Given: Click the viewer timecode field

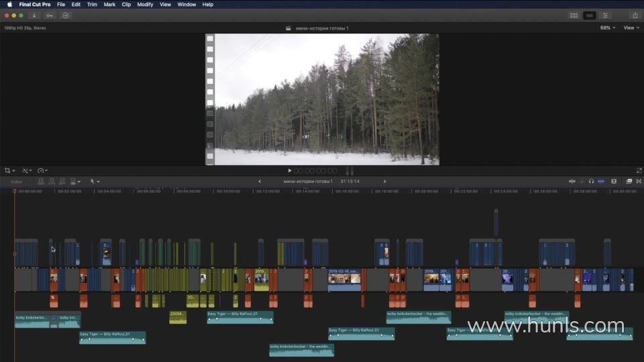Looking at the screenshot, I should [315, 171].
